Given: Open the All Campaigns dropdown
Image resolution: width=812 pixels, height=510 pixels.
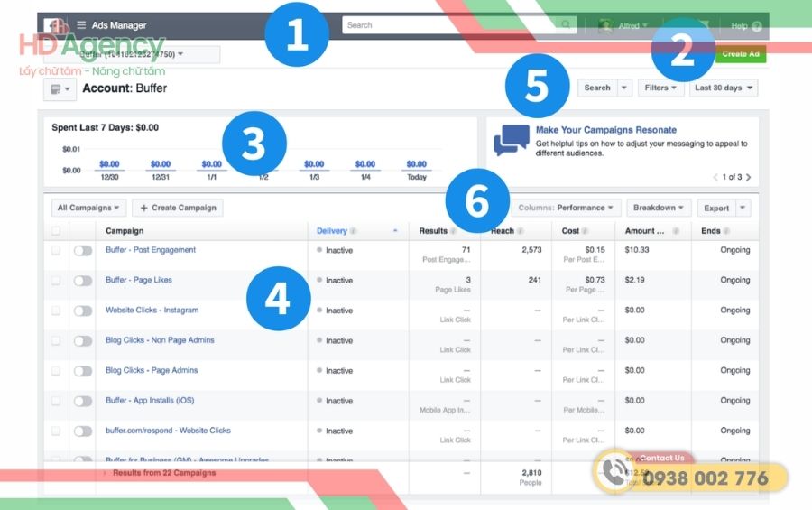Looking at the screenshot, I should [88, 208].
